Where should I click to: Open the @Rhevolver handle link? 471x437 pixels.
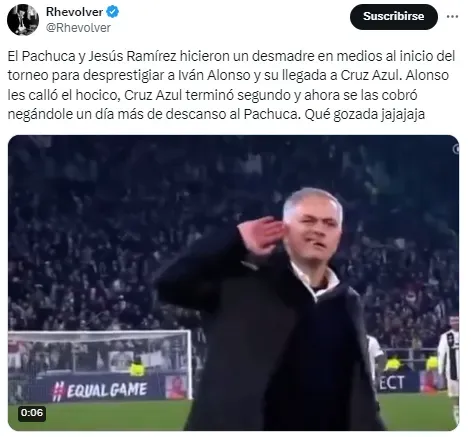tap(78, 28)
